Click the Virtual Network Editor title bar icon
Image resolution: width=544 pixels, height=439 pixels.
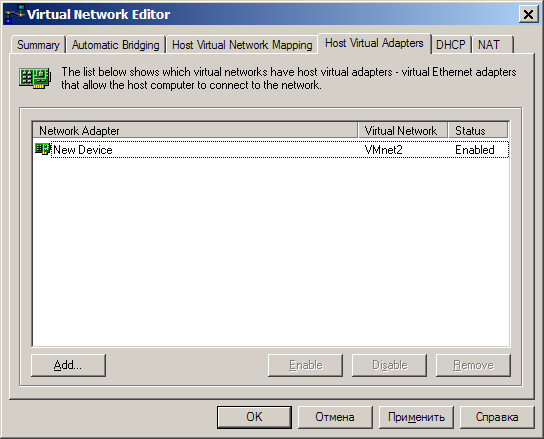15,15
